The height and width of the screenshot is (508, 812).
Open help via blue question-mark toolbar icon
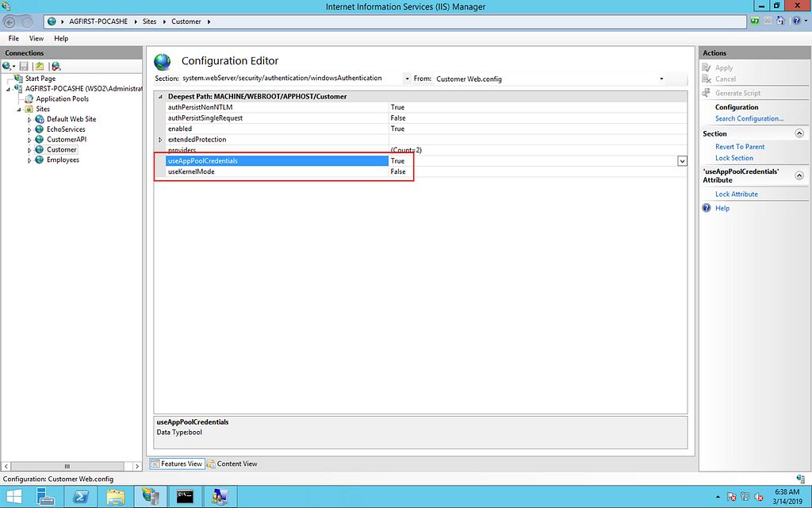pos(796,21)
